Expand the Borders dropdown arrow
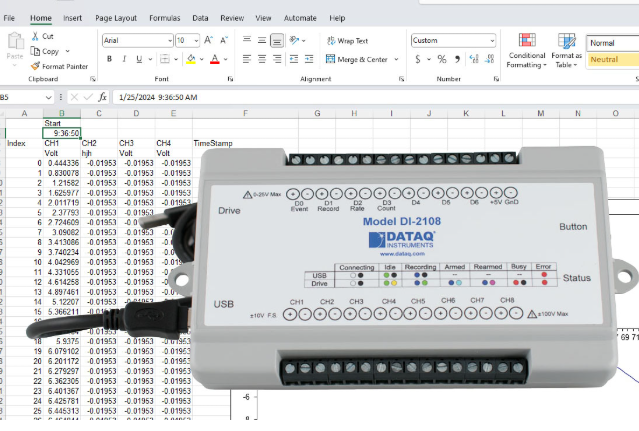This screenshot has width=639, height=431. pyautogui.click(x=176, y=59)
